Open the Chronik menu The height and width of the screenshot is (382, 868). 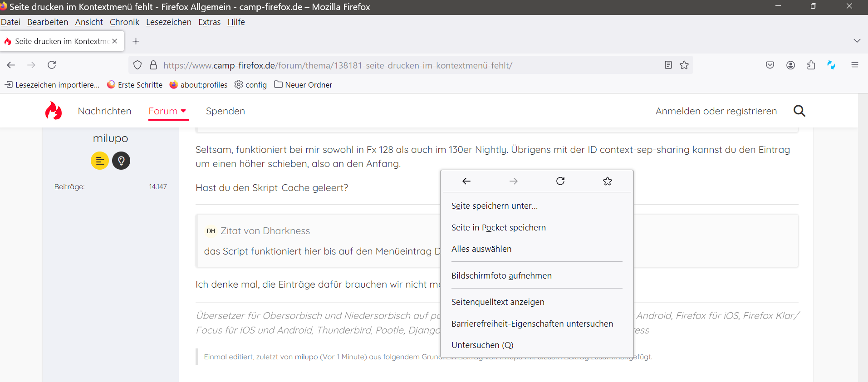point(124,22)
